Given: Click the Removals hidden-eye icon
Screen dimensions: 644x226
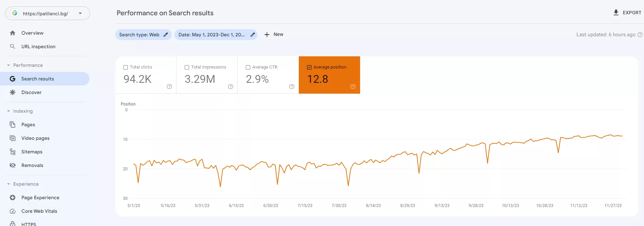Looking at the screenshot, I should (13, 165).
